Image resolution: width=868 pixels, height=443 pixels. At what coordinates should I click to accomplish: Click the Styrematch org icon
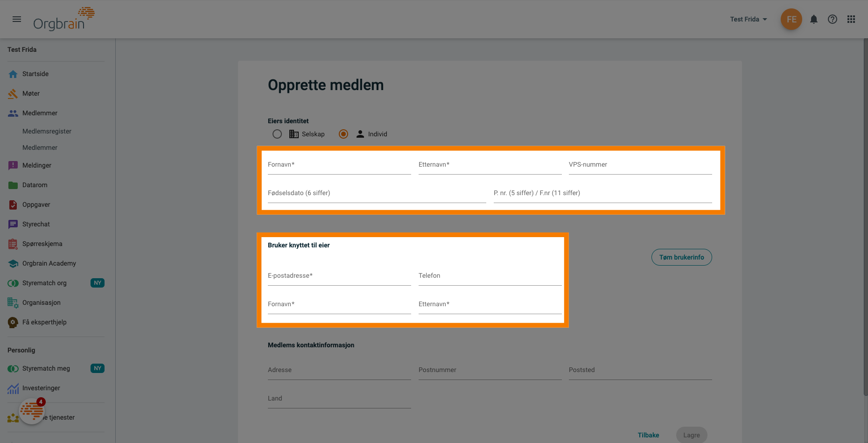tap(13, 283)
